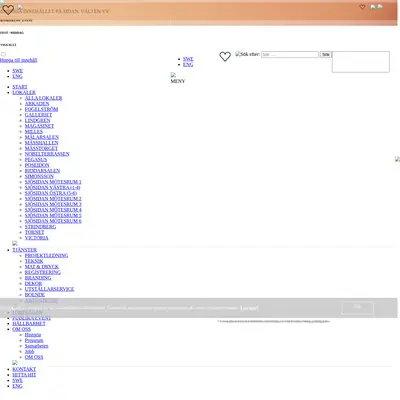Viewport: 400px width, 400px height.
Task: Open ALLA LOKALER link
Action: (43, 98)
